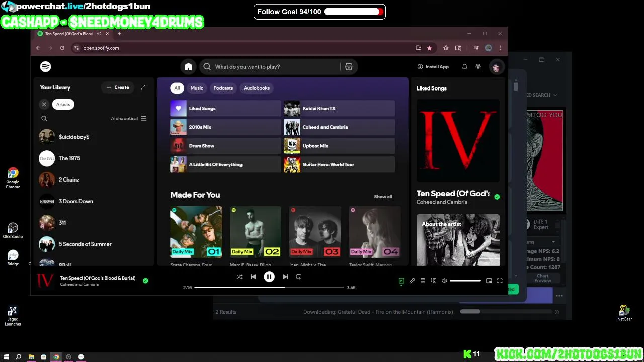Toggle liked check beside track title in player
Viewport: 644px width, 362px height.
[x=145, y=281]
